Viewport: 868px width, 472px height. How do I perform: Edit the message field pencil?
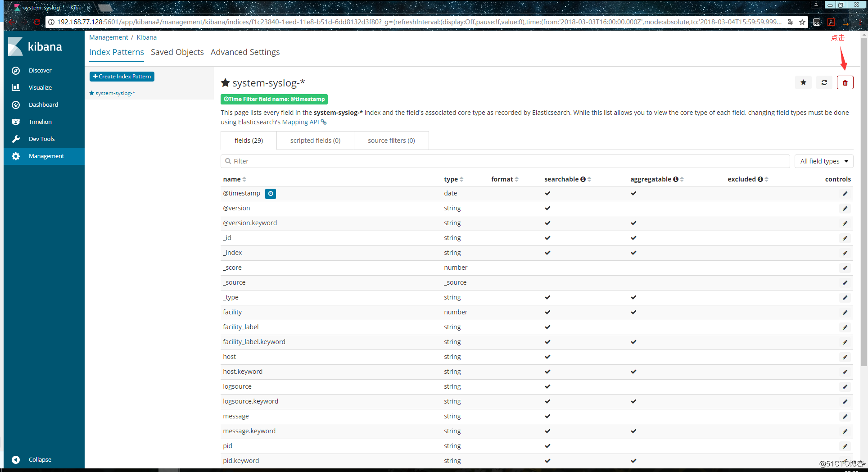point(845,417)
